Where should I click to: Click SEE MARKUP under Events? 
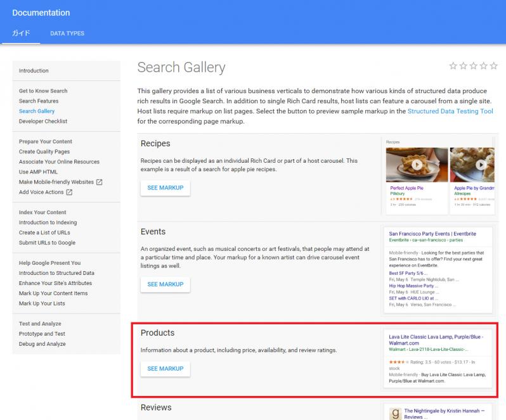[165, 284]
